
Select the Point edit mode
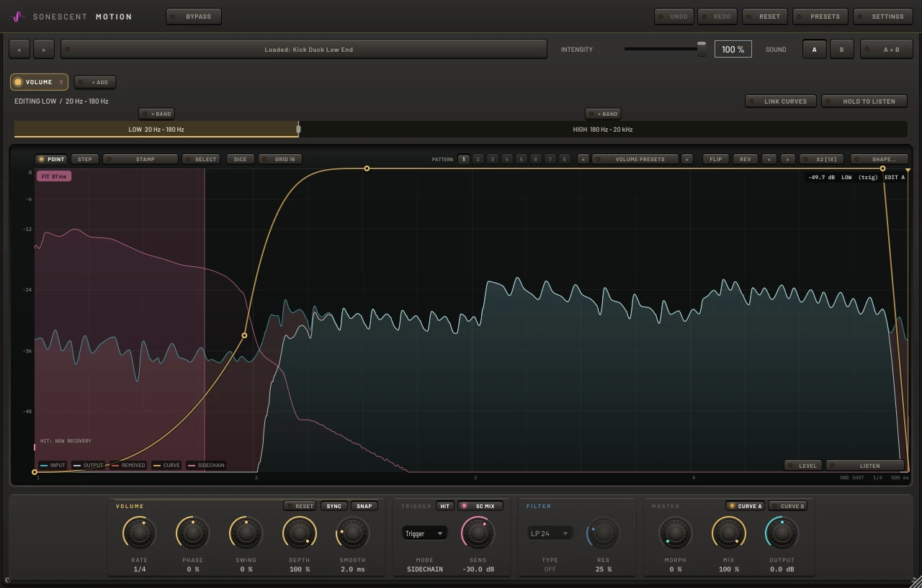[x=51, y=159]
